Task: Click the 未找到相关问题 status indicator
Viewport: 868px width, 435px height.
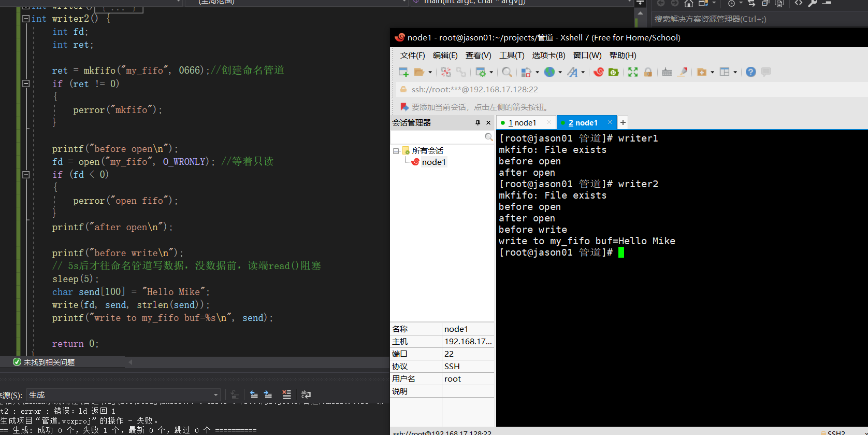Action: coord(44,362)
